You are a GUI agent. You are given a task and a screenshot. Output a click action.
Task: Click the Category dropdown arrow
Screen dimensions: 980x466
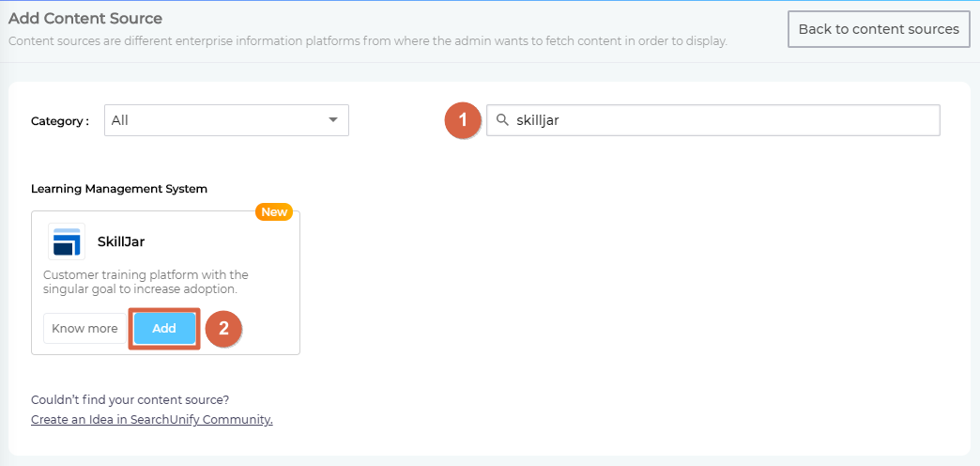(x=332, y=120)
